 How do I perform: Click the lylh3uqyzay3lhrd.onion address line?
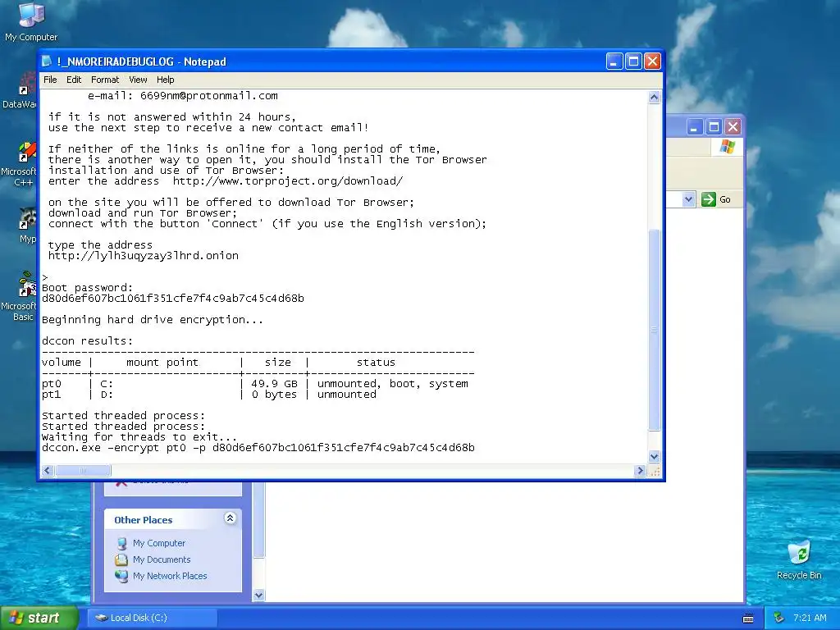coord(143,256)
